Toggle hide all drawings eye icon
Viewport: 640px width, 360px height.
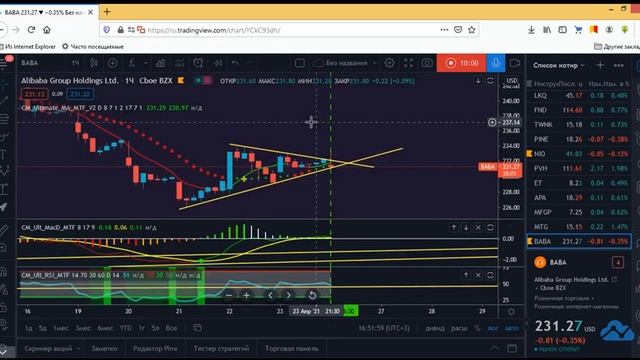(x=4, y=325)
